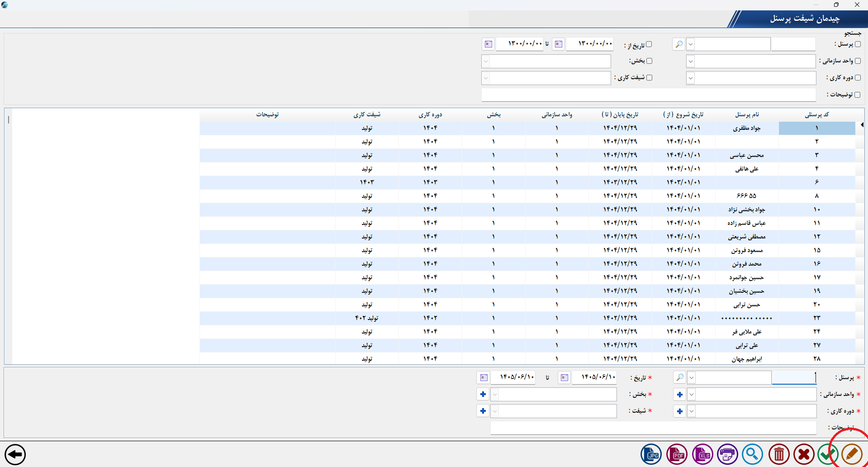Open calendar for entry form end date

[x=484, y=377]
